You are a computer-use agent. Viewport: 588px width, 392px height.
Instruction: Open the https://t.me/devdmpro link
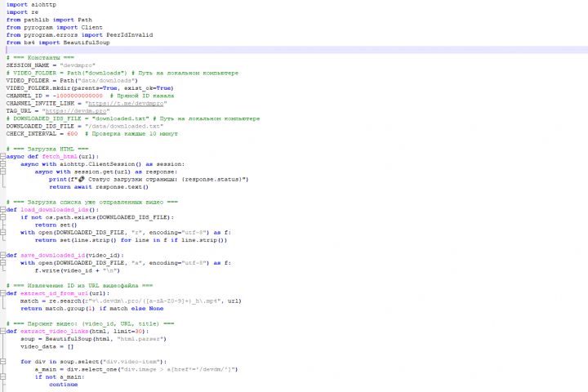pos(126,103)
